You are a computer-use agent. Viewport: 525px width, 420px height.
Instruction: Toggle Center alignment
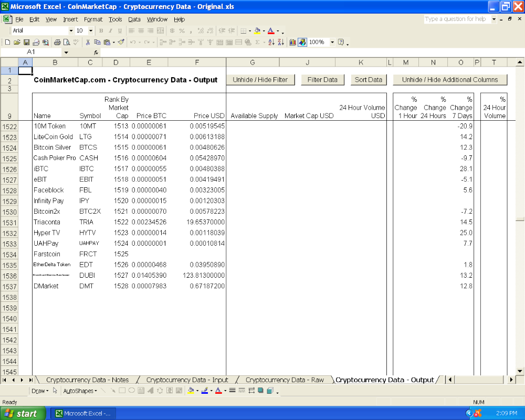pos(141,31)
